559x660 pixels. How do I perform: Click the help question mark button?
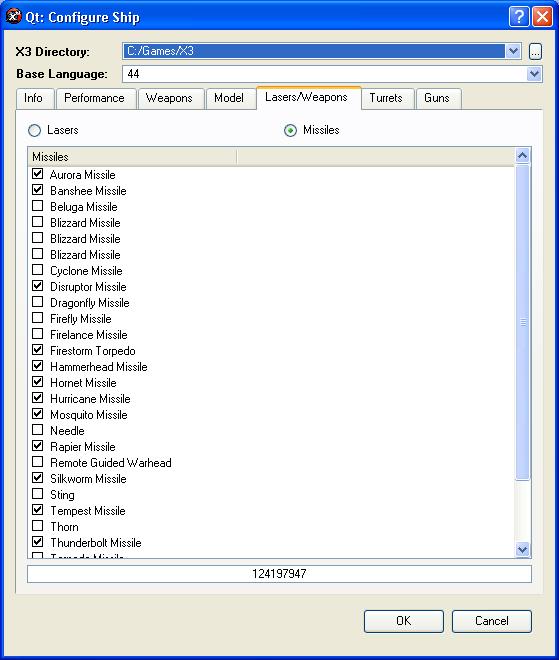point(519,17)
